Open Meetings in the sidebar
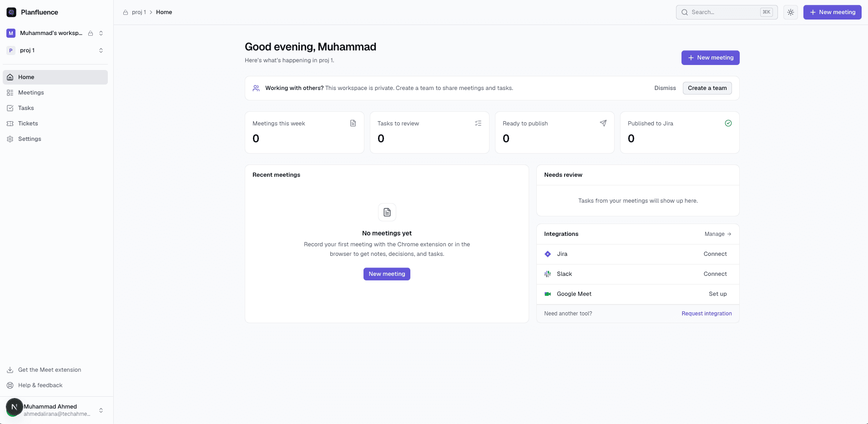The height and width of the screenshot is (424, 868). click(56, 93)
